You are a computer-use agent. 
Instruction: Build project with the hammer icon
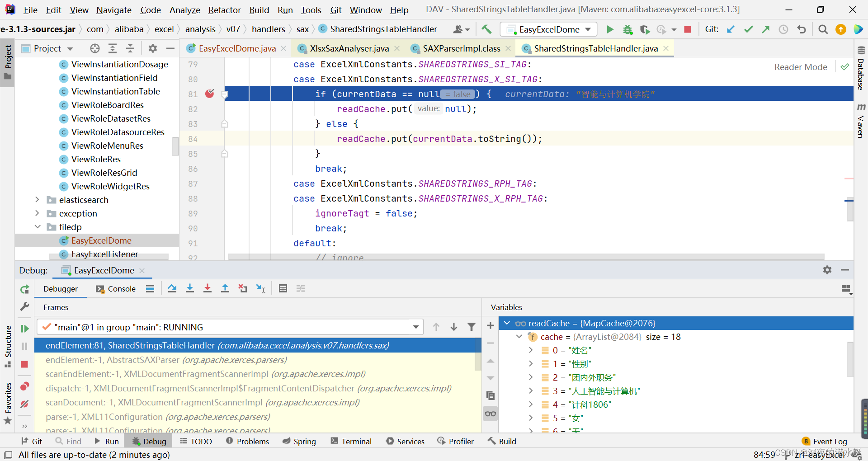coord(486,29)
